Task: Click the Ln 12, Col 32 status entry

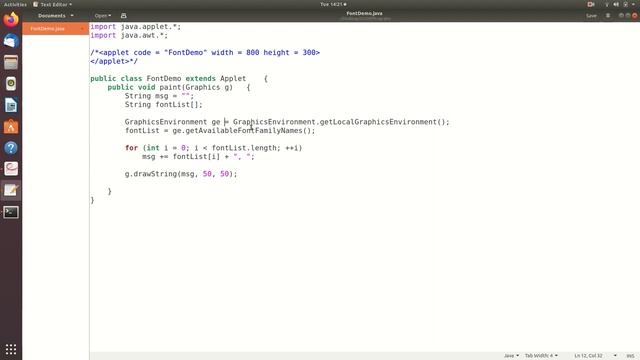Action: [x=588, y=356]
